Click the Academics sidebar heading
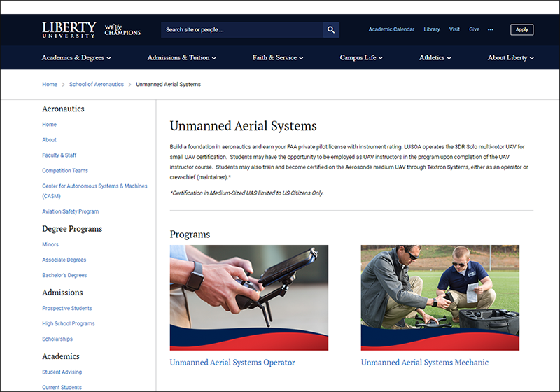The image size is (560, 392). 61,356
